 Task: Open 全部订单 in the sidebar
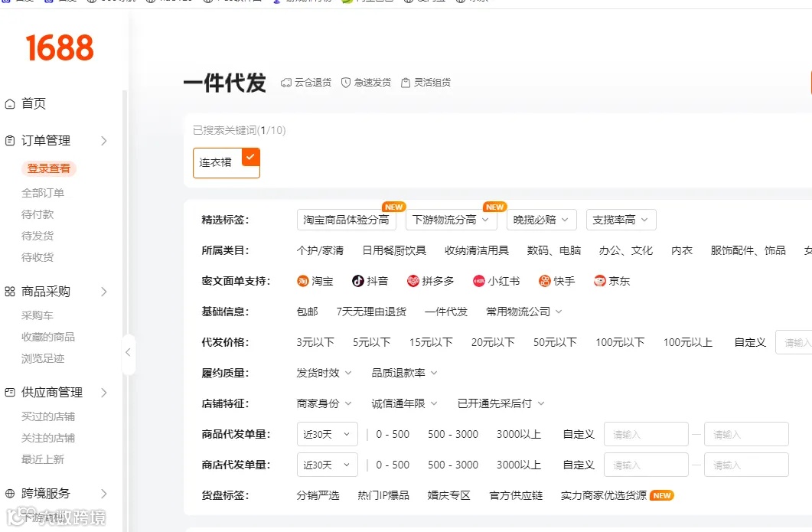point(42,193)
